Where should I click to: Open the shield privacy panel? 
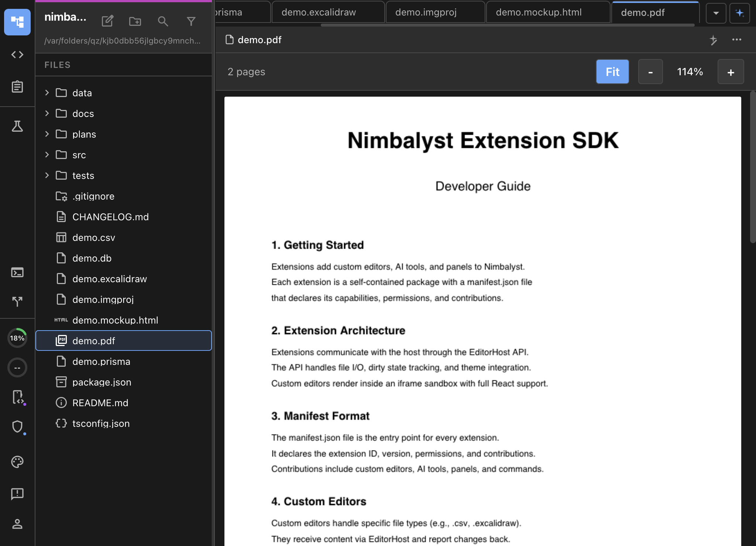[x=17, y=426]
